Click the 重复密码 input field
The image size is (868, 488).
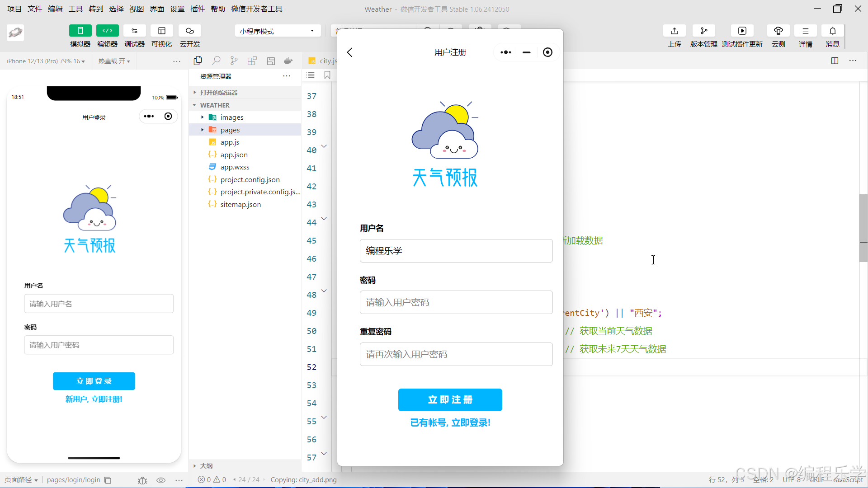(x=456, y=354)
